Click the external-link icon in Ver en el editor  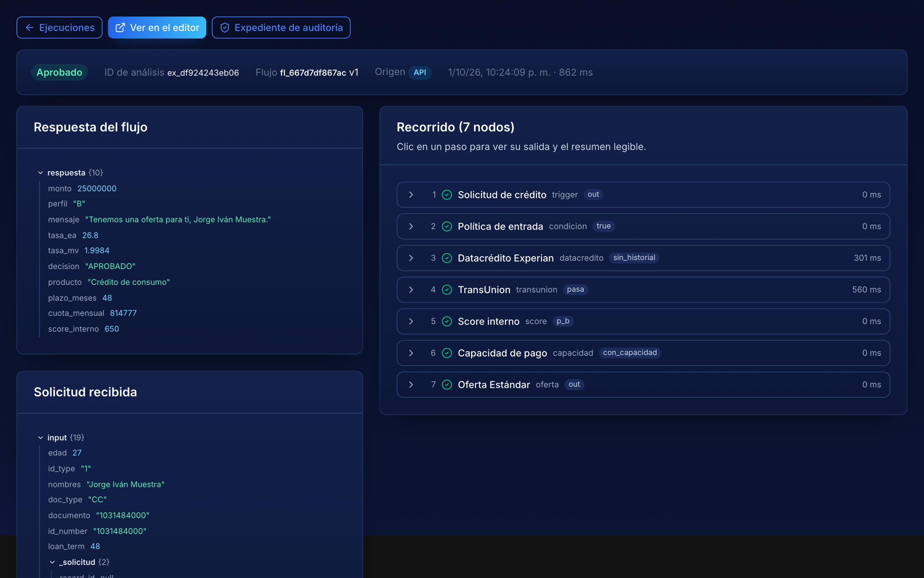point(120,28)
